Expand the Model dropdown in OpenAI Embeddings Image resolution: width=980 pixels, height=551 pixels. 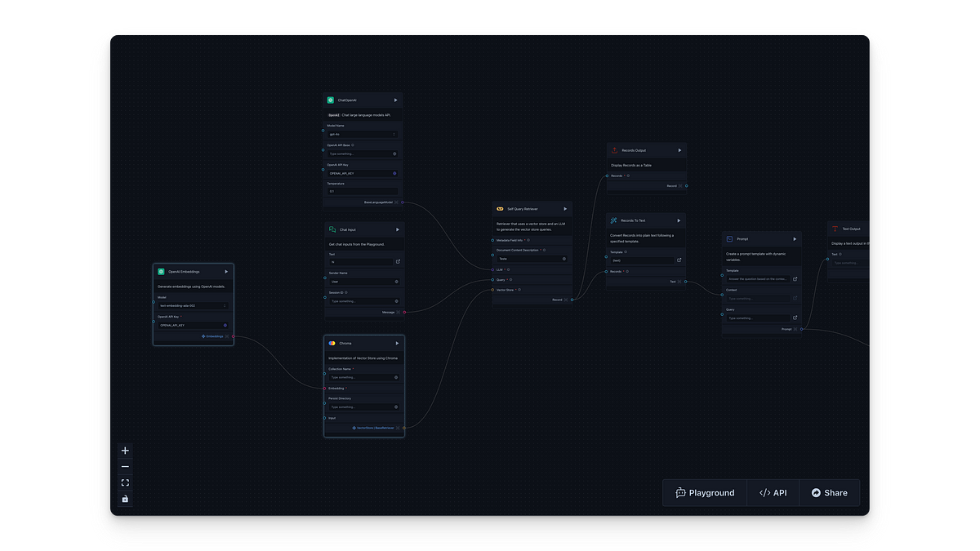coord(193,305)
